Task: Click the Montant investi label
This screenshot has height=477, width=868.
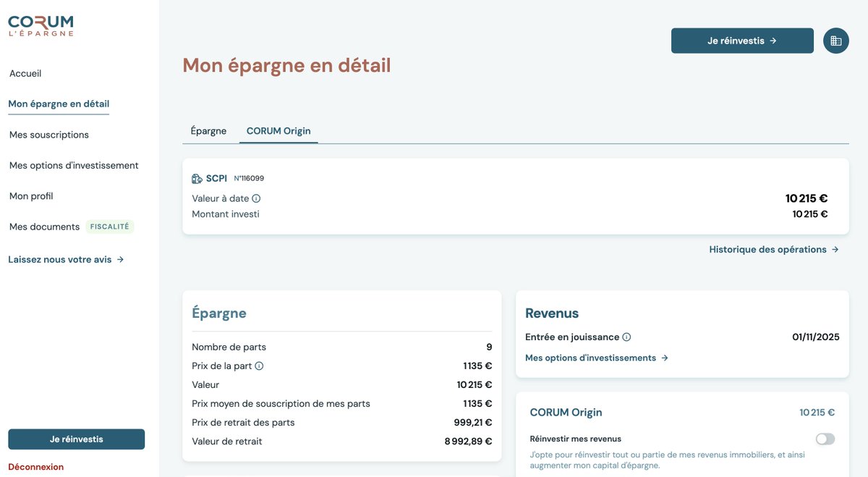Action: coord(226,214)
